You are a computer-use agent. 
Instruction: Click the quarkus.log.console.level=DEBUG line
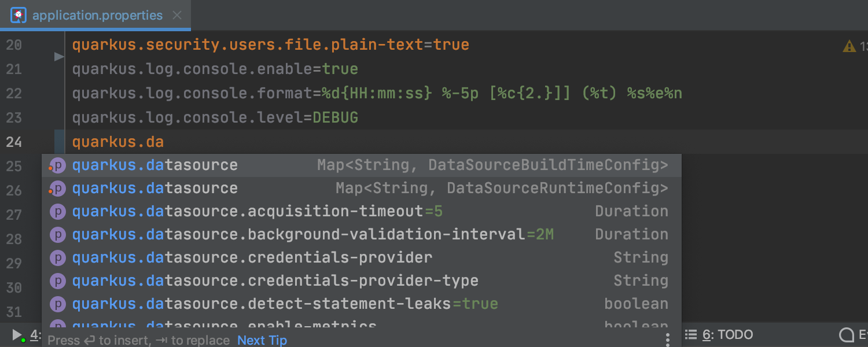215,118
